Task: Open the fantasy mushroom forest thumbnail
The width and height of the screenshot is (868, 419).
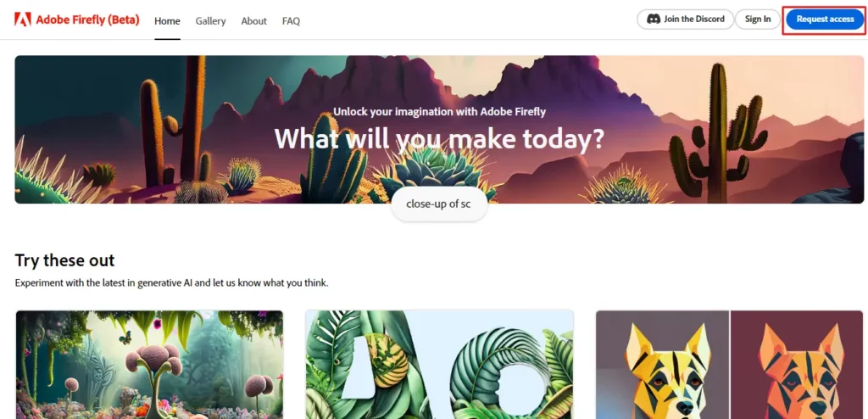Action: 149,365
